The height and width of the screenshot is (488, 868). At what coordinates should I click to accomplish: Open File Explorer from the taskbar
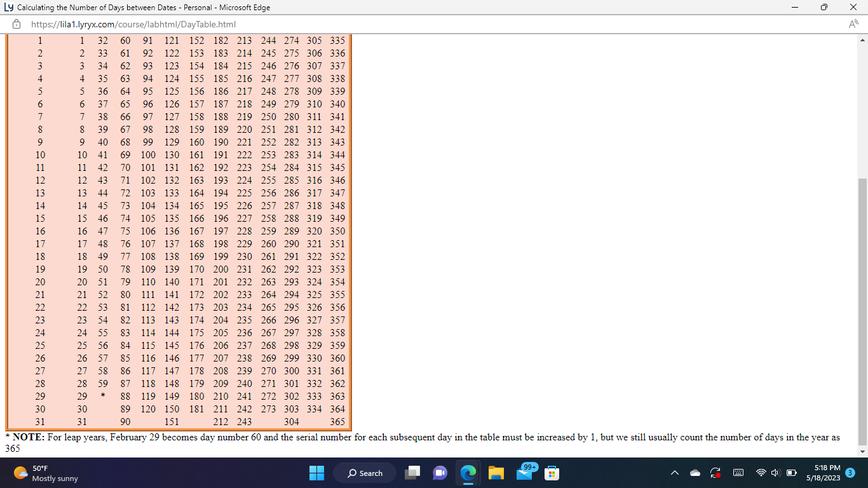click(496, 473)
